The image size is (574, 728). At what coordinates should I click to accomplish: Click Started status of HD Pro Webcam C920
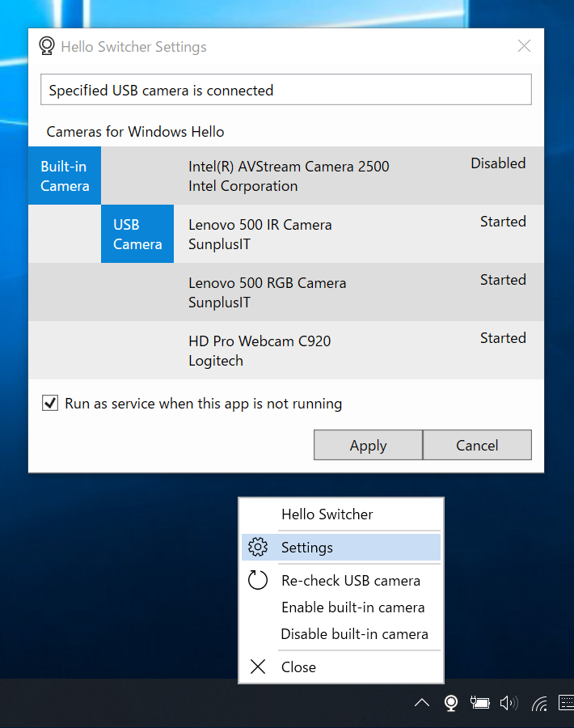point(503,337)
